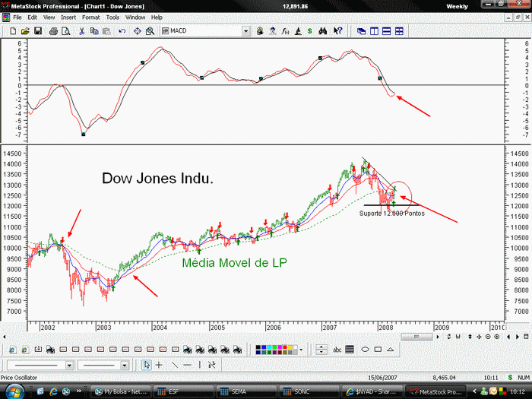Select the text 'abc' drawing tool

click(337, 350)
